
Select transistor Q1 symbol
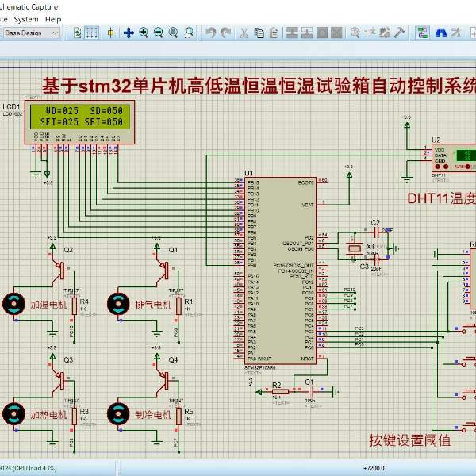[x=163, y=269]
